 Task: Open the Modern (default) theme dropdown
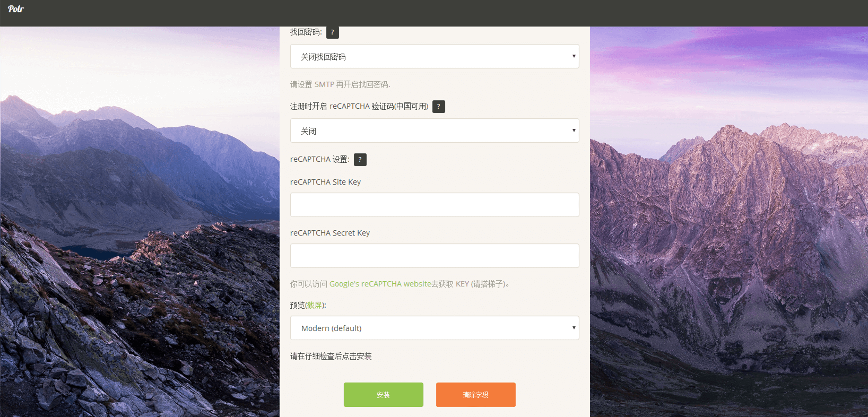pos(435,328)
